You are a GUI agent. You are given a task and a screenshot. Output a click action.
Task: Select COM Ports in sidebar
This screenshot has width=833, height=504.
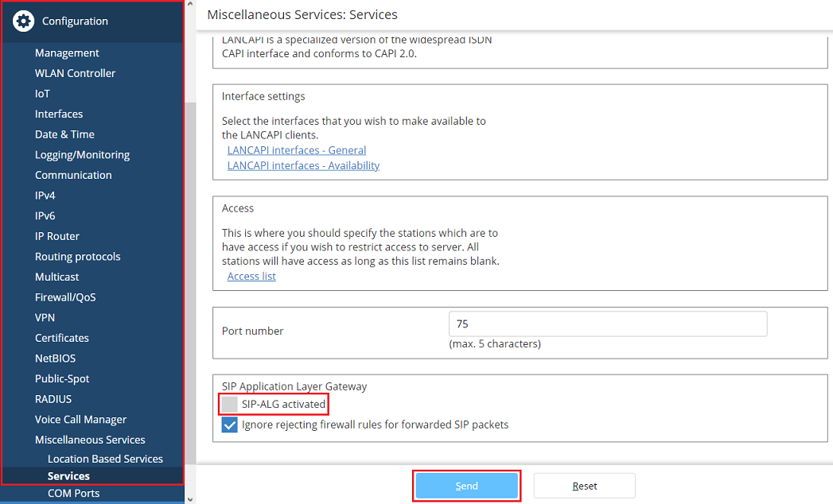coord(73,494)
